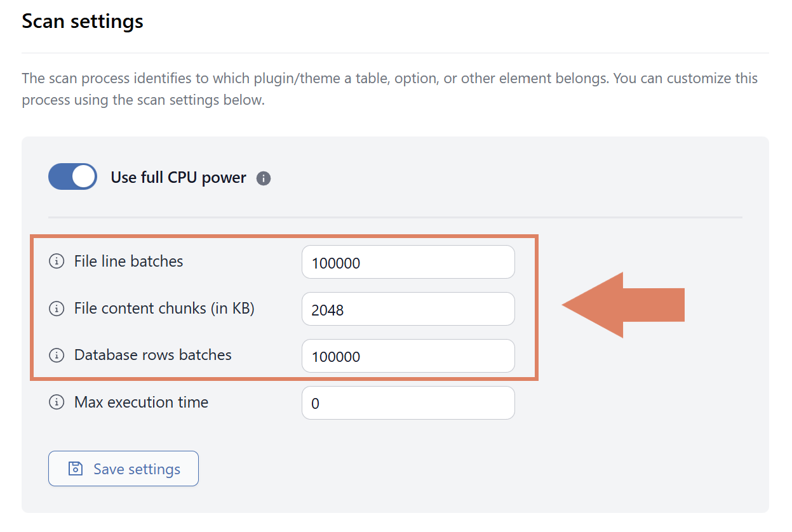The width and height of the screenshot is (792, 532).
Task: Click info icon next to File line batches
Action: click(57, 261)
